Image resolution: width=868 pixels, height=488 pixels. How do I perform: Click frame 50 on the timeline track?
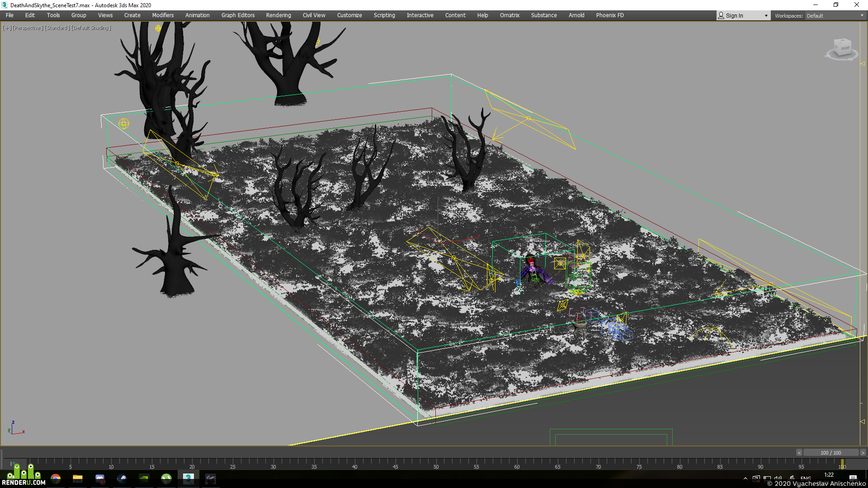pyautogui.click(x=436, y=462)
